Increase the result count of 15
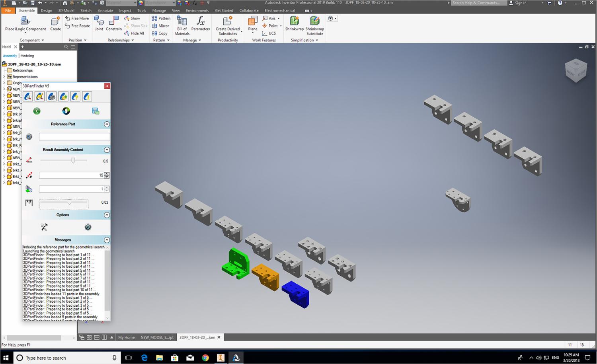Viewport: 597px width, 364px height. pos(107,173)
